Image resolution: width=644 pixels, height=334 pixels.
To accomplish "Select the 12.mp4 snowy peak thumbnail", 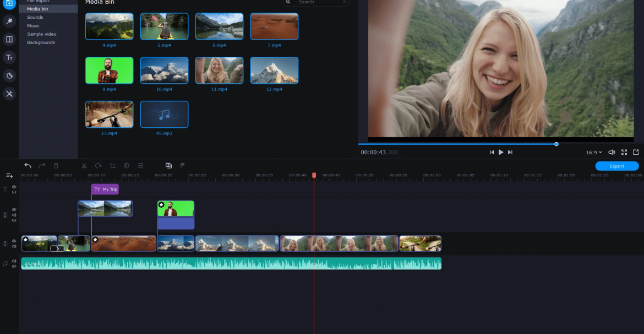I will pos(274,71).
